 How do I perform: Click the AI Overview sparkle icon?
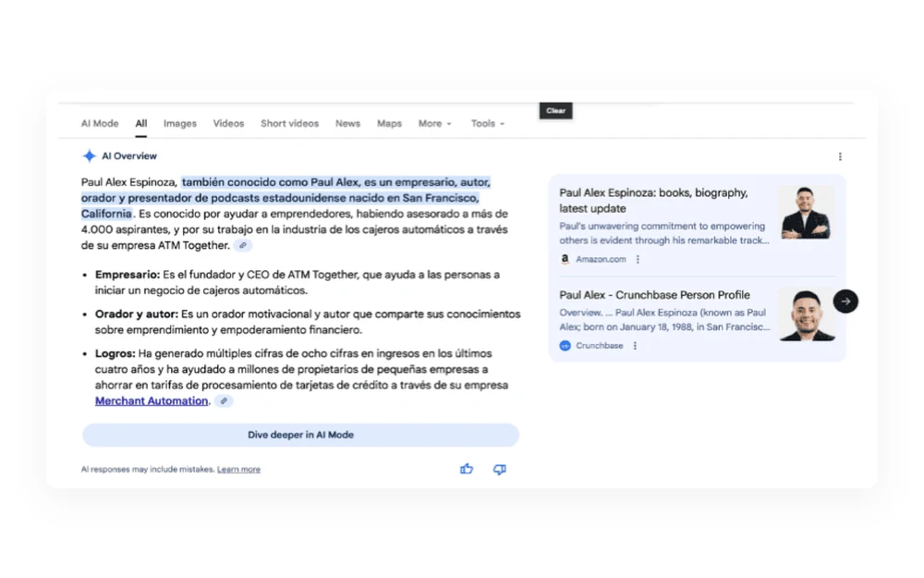(x=89, y=155)
